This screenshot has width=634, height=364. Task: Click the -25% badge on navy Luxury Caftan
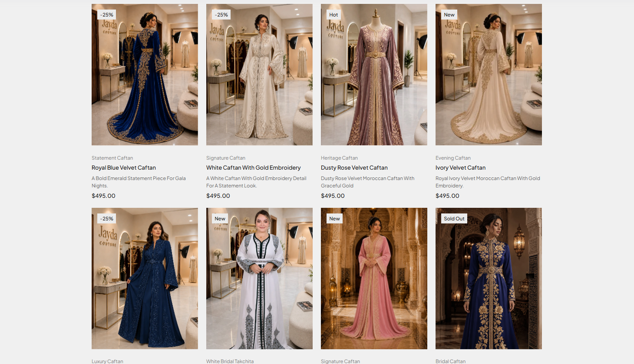click(x=107, y=219)
